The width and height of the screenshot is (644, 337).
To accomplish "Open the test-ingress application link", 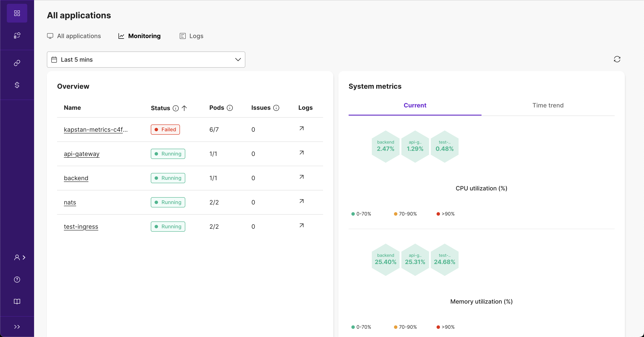I will 81,227.
